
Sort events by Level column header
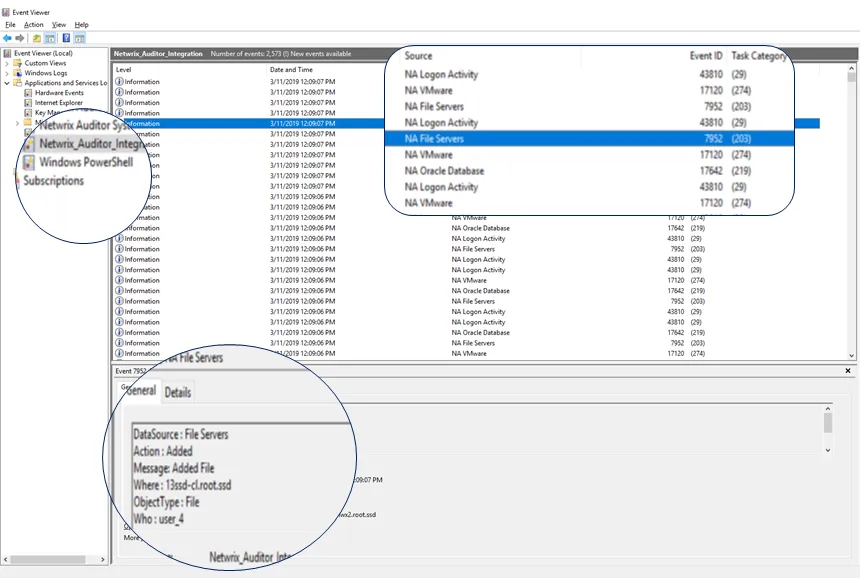(x=123, y=70)
